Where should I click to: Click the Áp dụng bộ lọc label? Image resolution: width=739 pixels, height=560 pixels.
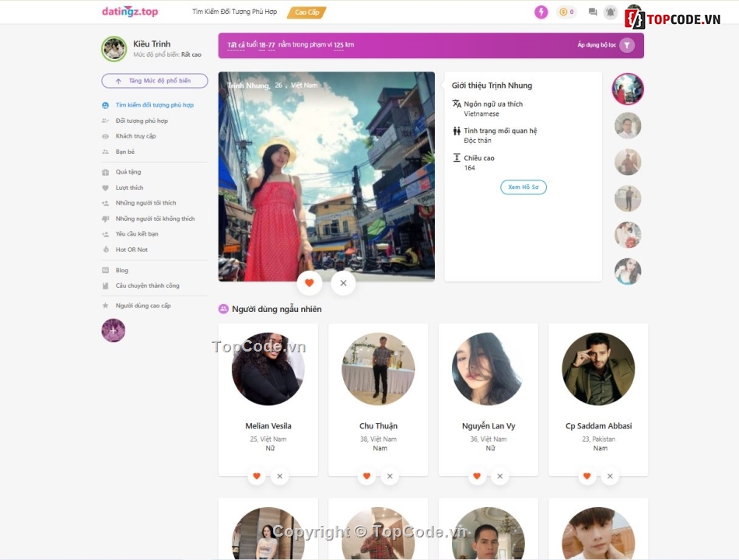pos(597,45)
